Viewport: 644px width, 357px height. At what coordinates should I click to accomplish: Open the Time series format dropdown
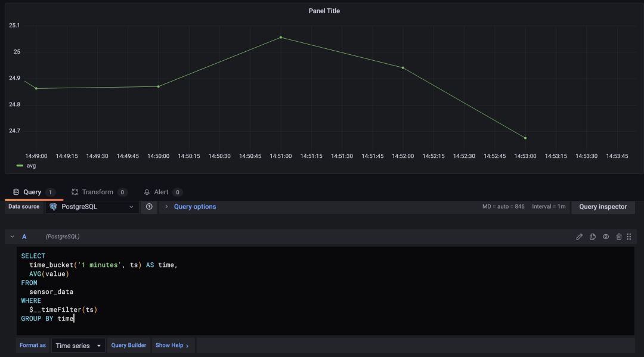[x=78, y=346]
